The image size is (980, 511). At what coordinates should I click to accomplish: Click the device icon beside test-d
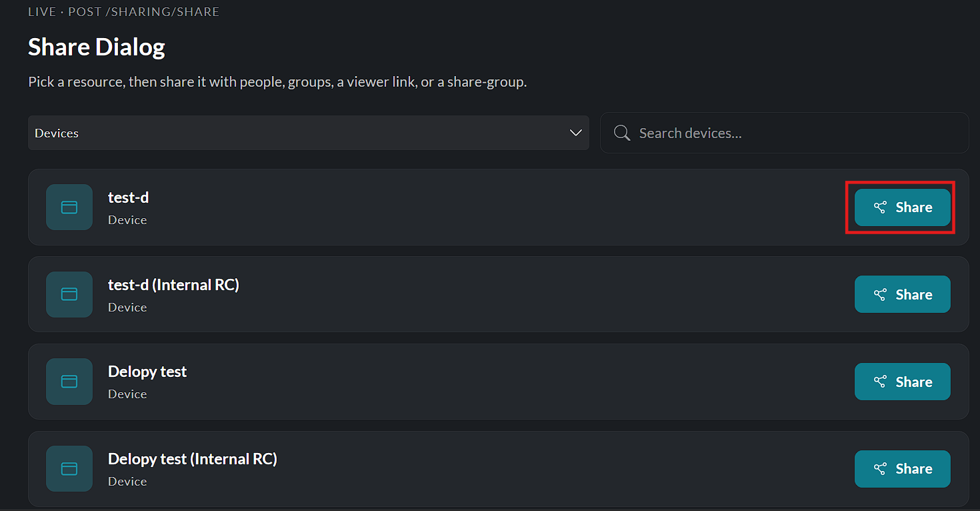coord(69,207)
